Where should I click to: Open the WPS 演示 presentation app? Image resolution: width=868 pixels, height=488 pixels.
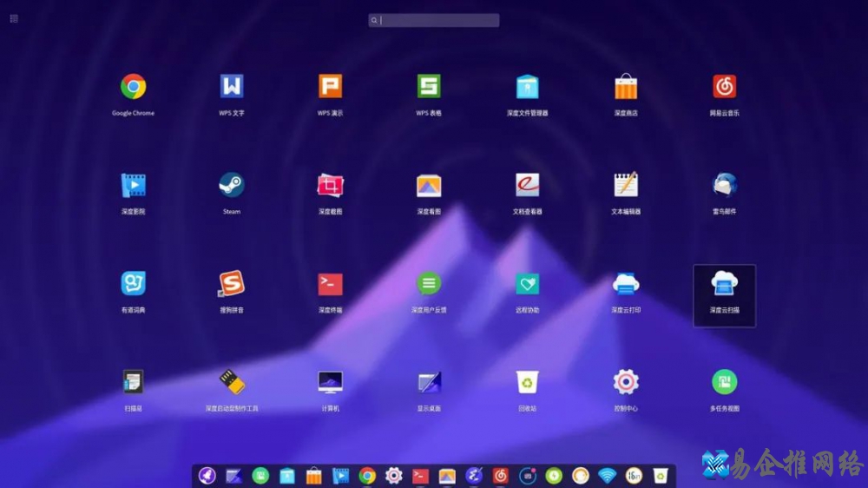pos(330,87)
